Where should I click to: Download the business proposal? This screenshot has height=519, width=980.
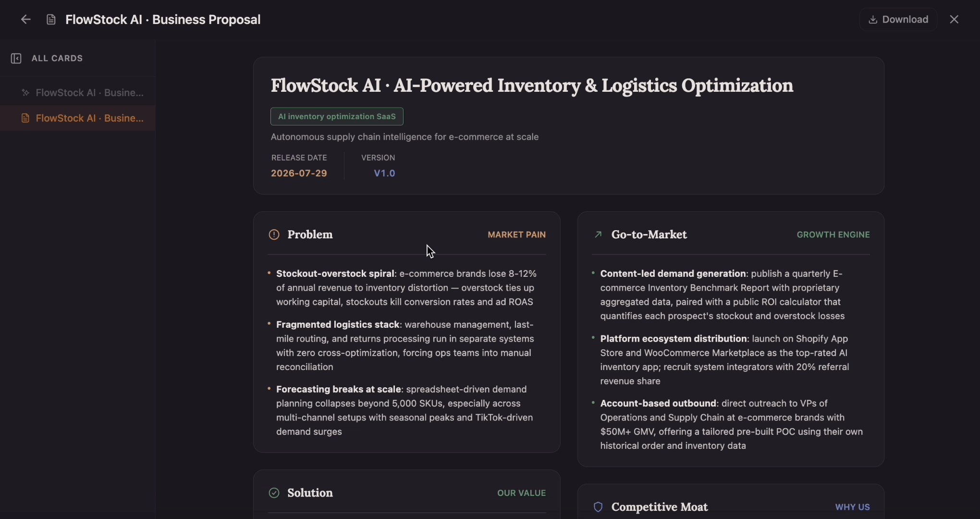(x=898, y=19)
